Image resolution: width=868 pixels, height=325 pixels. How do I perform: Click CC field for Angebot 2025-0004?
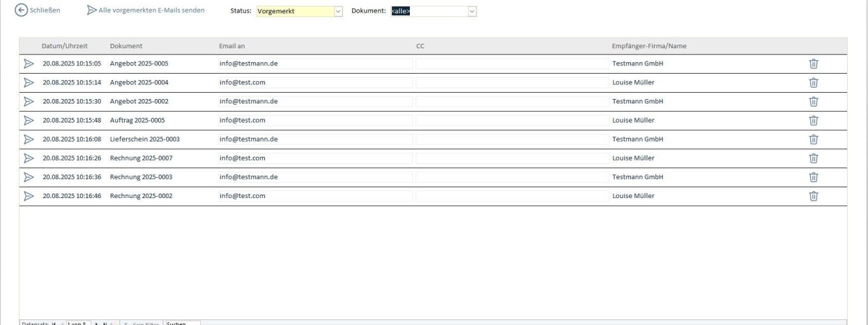512,83
